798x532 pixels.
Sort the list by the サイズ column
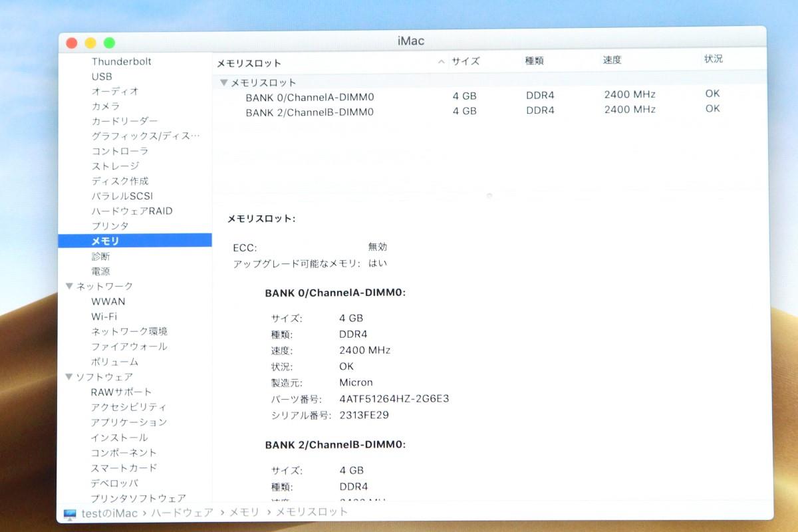[467, 61]
